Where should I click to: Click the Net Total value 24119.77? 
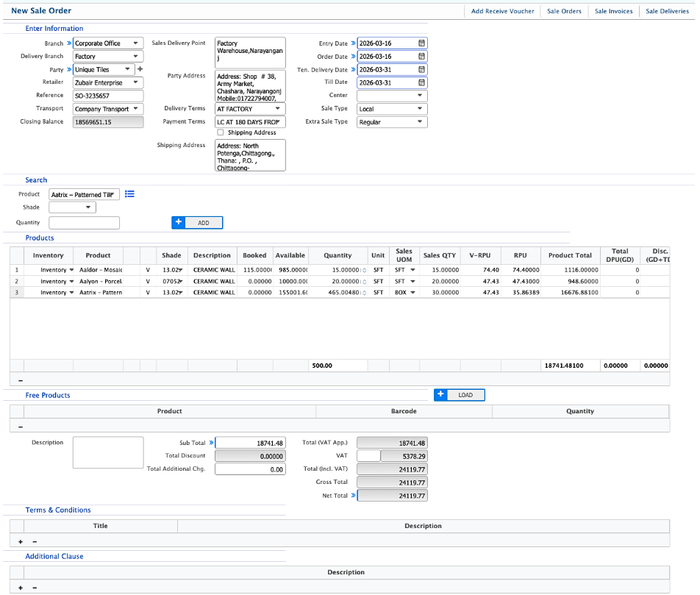tap(392, 496)
